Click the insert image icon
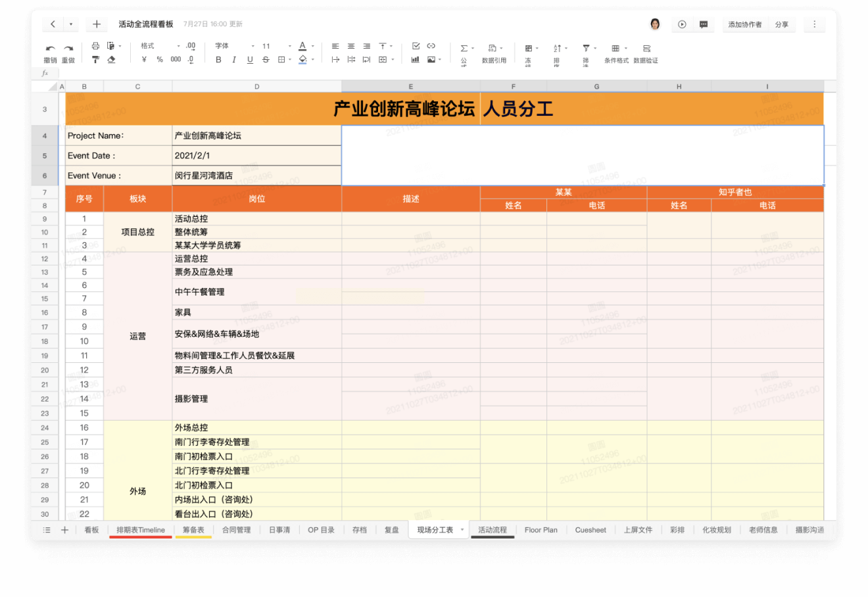This screenshot has height=597, width=868. click(x=433, y=59)
